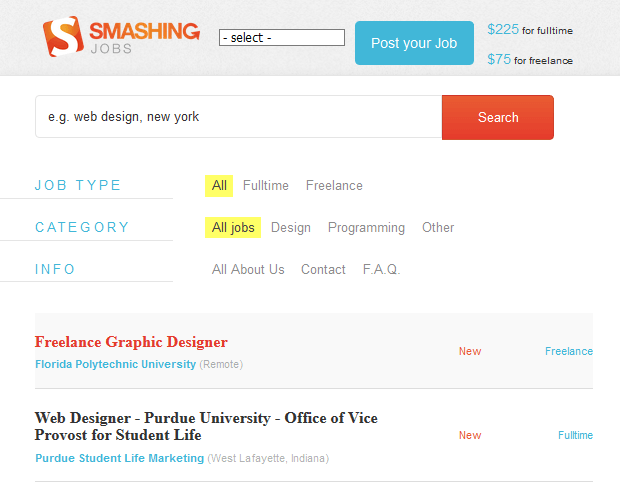Open the Freelance Graphic Designer job listing
620x500 pixels.
click(x=131, y=342)
